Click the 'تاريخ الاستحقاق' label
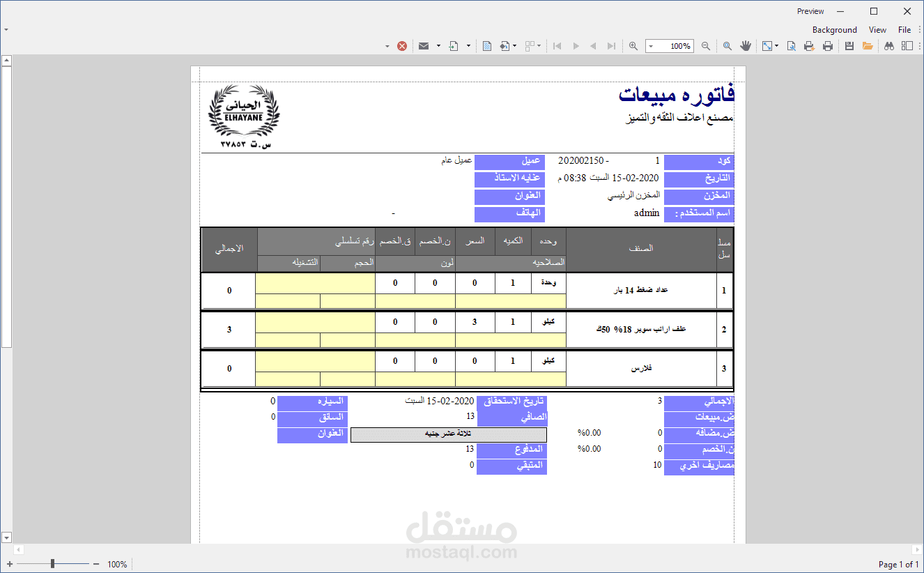The image size is (924, 573). coord(512,402)
